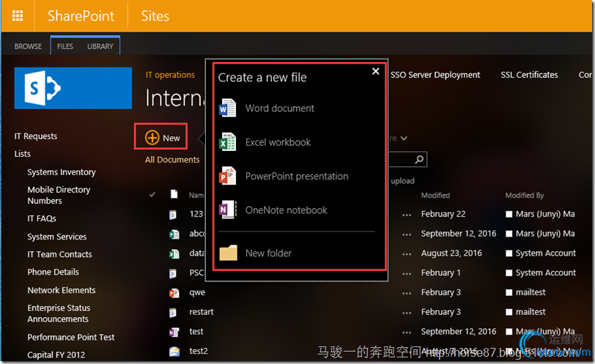Viewport: 595px width, 364px height.
Task: Click the SharePoint site logo
Action: tap(73, 88)
